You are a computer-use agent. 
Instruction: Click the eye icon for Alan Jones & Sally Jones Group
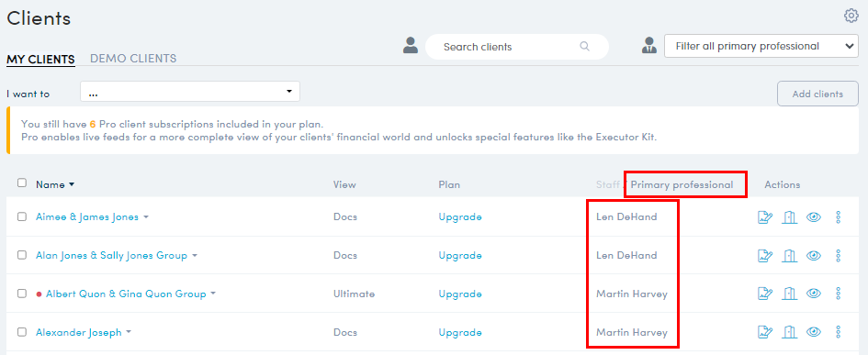813,255
